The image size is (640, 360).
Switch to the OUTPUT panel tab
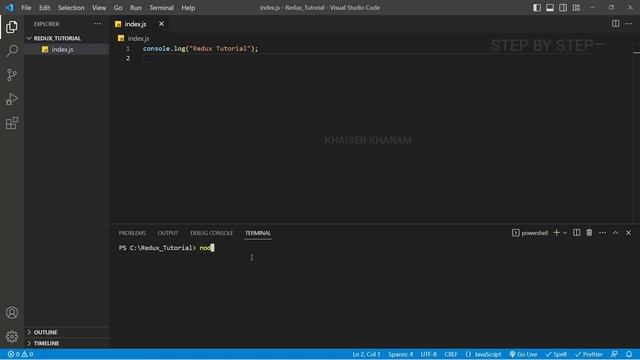pyautogui.click(x=168, y=233)
